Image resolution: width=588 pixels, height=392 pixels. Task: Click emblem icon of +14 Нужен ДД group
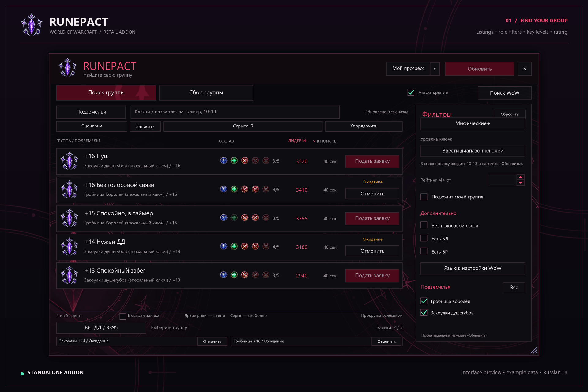pyautogui.click(x=70, y=247)
